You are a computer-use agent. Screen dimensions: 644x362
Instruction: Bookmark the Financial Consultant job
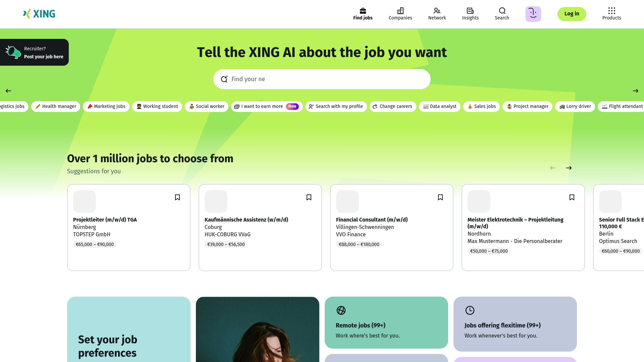(440, 197)
